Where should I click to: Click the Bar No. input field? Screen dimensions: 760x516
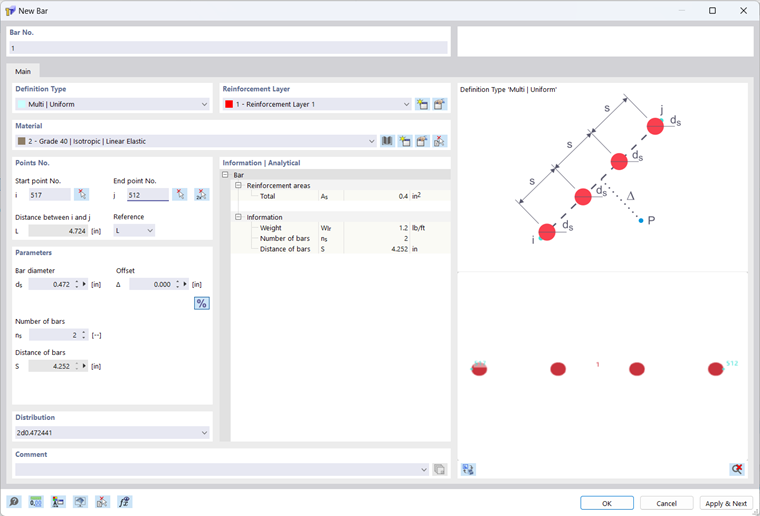pyautogui.click(x=228, y=48)
